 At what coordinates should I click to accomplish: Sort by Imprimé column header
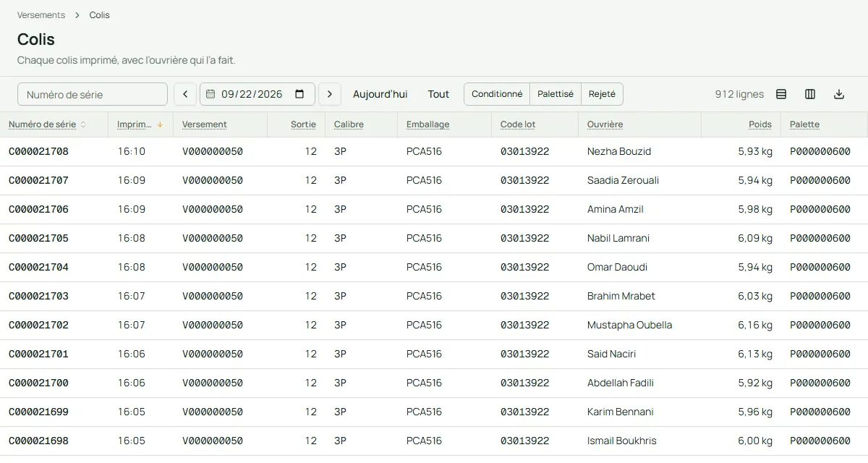[x=140, y=124]
